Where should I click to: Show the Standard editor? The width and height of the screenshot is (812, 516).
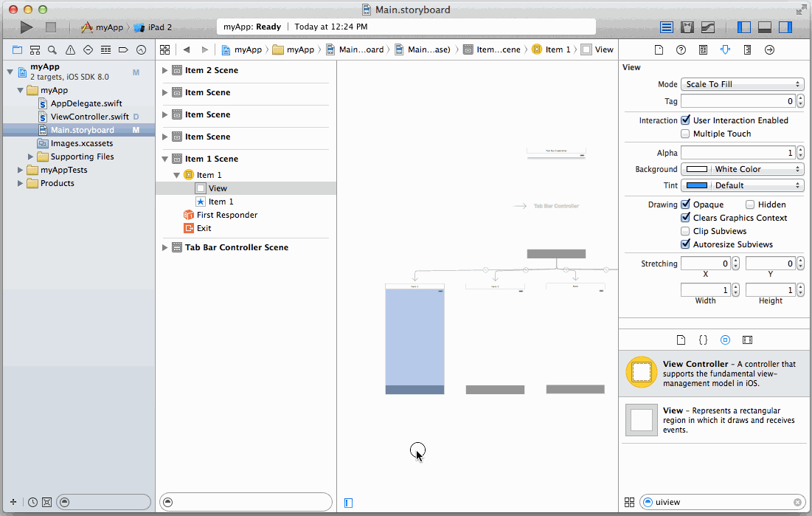pyautogui.click(x=667, y=27)
